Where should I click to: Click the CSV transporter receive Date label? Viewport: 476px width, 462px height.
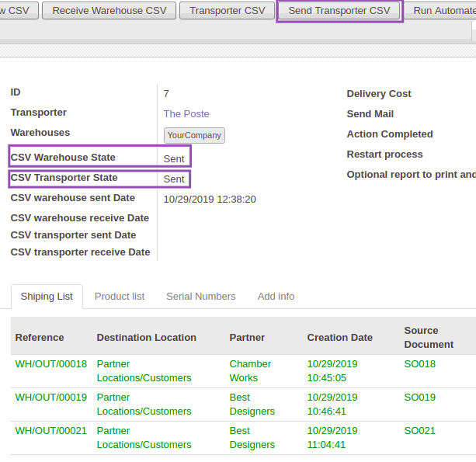point(80,252)
